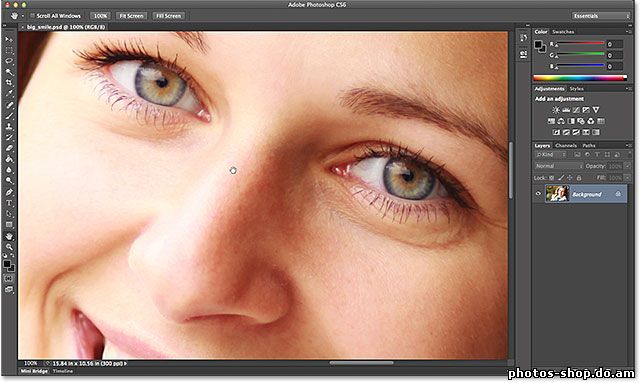640x383 pixels.
Task: Select the Rectangular Marquee tool
Action: pyautogui.click(x=9, y=50)
